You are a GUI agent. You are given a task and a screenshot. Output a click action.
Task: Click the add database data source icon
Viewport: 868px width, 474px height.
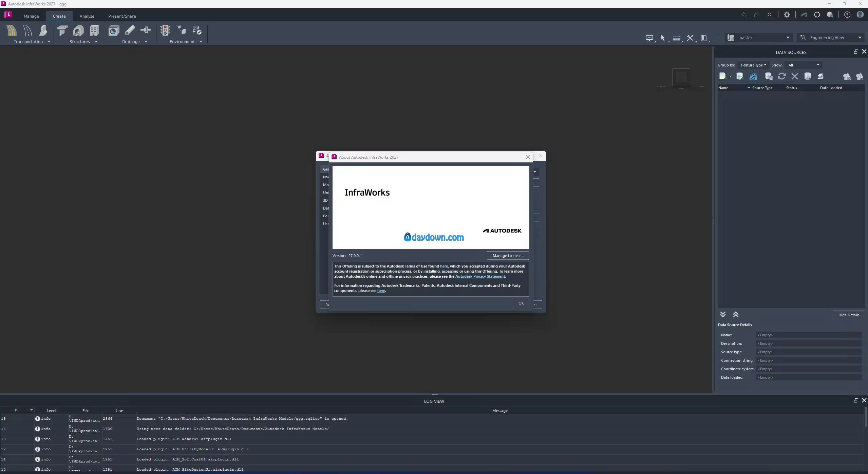click(x=740, y=76)
